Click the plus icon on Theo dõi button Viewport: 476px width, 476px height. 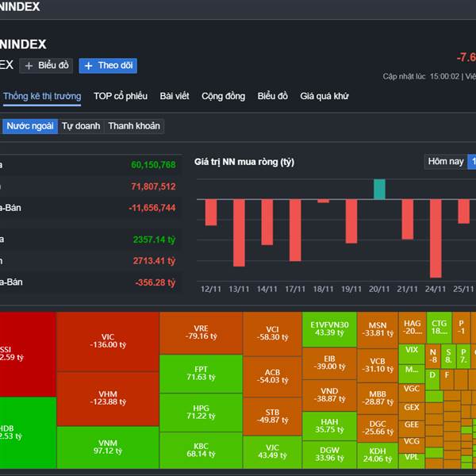click(x=89, y=66)
